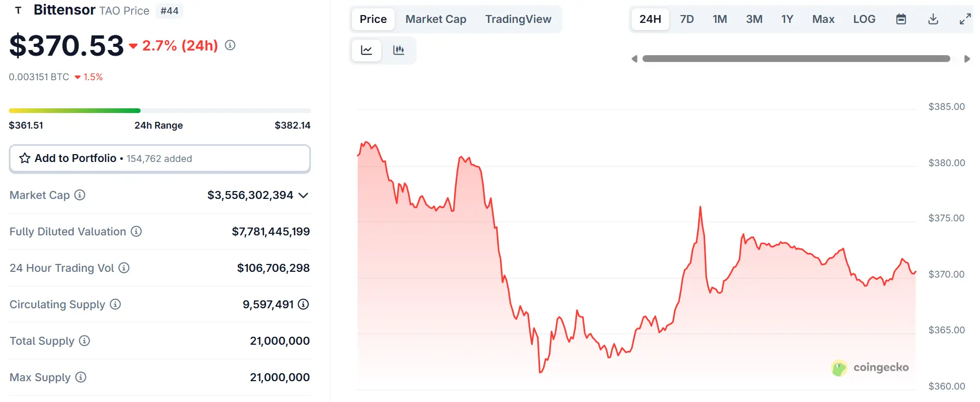Viewport: 980px width, 402px height.
Task: Open the calendar date picker icon
Action: pyautogui.click(x=901, y=19)
